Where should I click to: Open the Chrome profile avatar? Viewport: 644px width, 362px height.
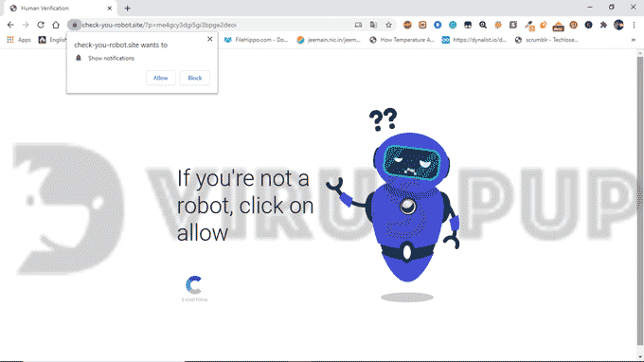point(618,25)
